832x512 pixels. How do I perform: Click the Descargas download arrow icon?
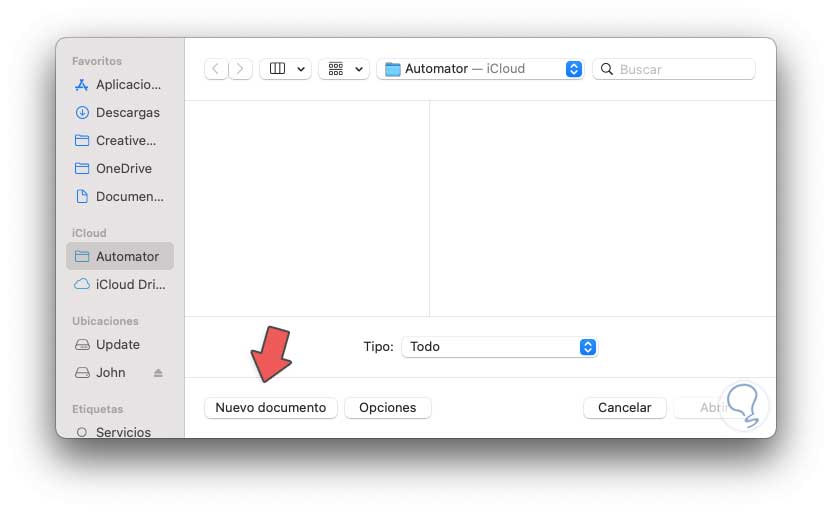pos(82,112)
